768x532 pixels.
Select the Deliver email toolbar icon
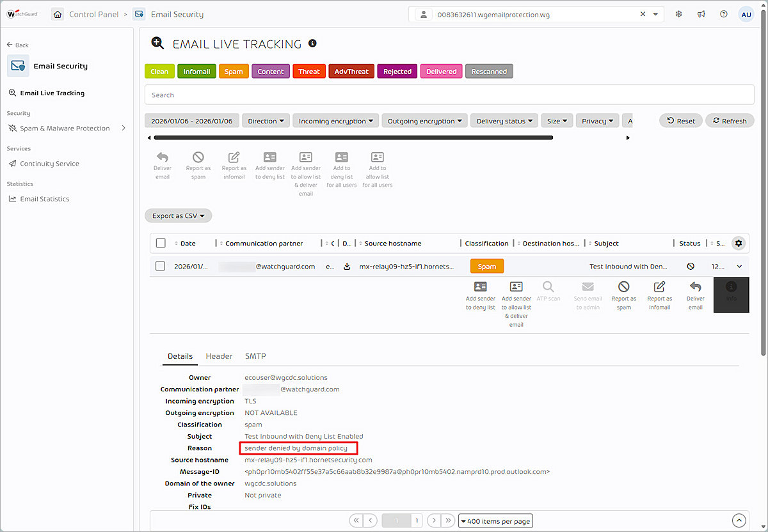pyautogui.click(x=163, y=165)
